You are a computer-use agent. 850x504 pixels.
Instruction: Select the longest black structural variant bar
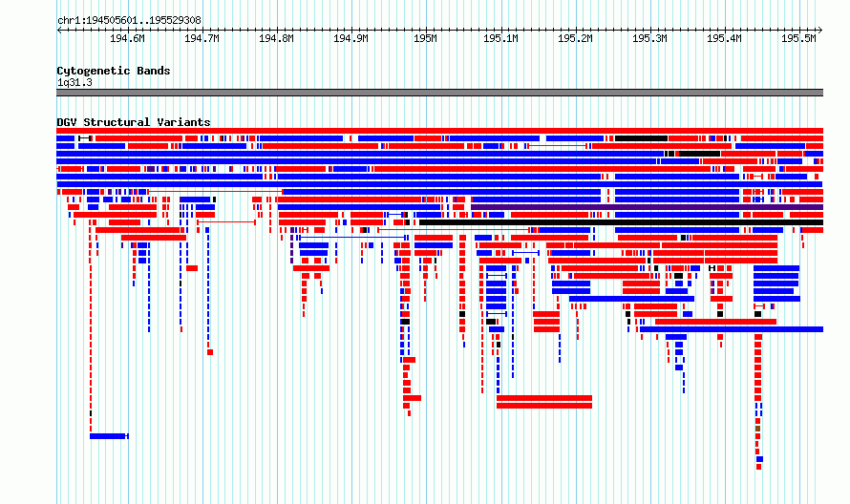pyautogui.click(x=621, y=222)
